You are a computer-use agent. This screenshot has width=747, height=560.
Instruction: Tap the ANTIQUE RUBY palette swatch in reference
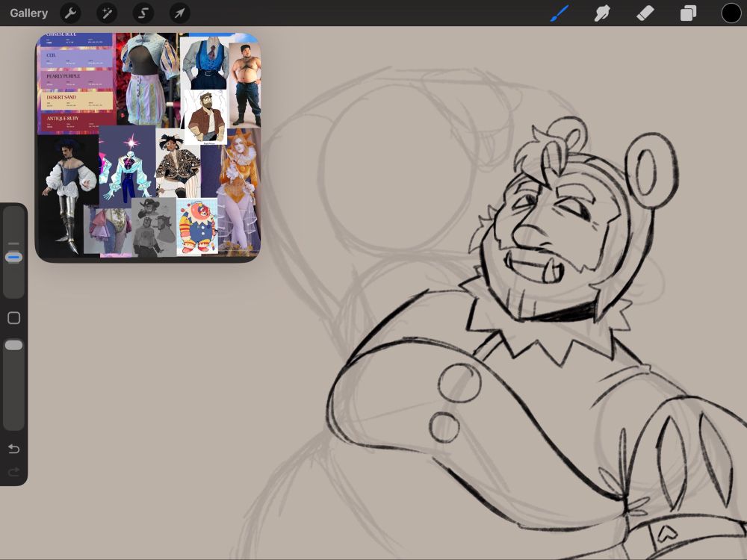click(x=77, y=122)
